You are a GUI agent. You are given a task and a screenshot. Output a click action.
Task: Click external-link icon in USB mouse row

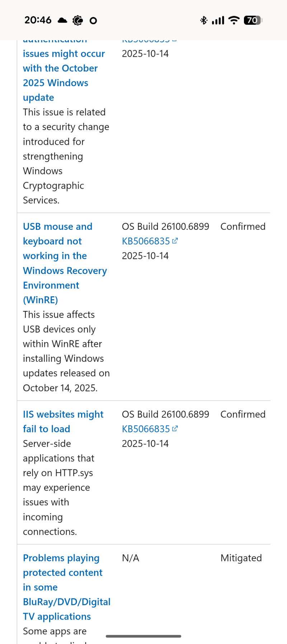pyautogui.click(x=175, y=241)
